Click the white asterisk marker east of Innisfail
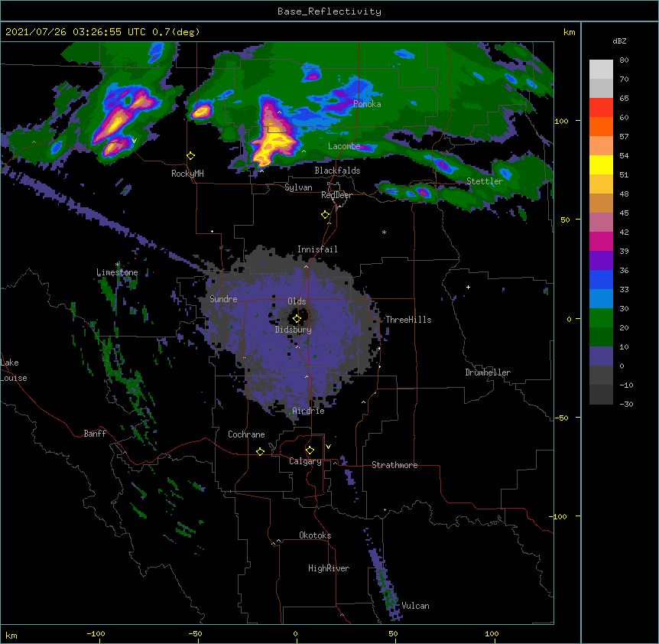 384,232
